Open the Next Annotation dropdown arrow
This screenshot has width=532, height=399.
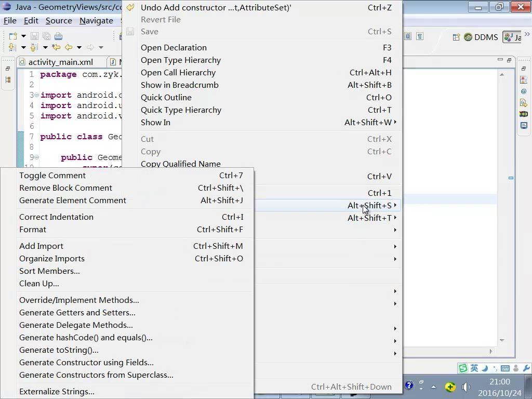click(23, 47)
